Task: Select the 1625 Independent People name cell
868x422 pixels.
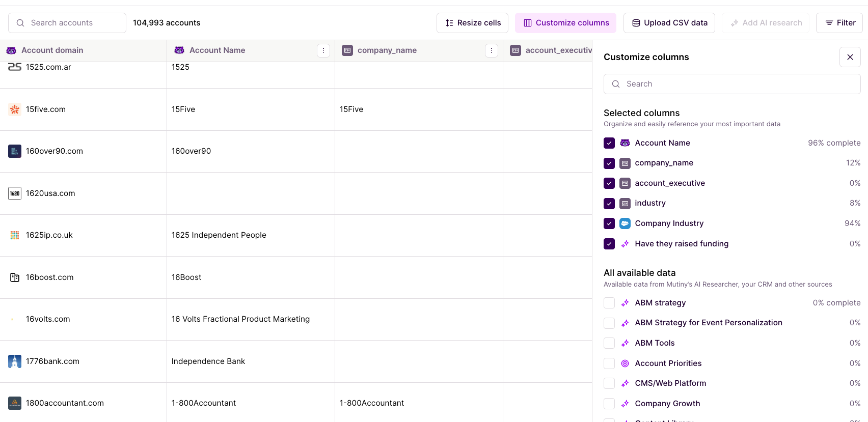Action: pos(251,235)
